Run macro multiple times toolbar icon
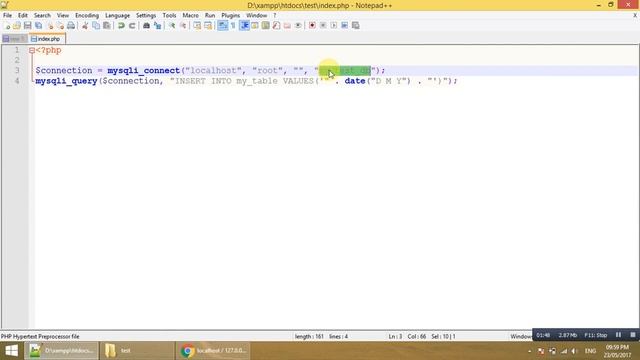Screen dimensions: 640x360 [x=344, y=26]
